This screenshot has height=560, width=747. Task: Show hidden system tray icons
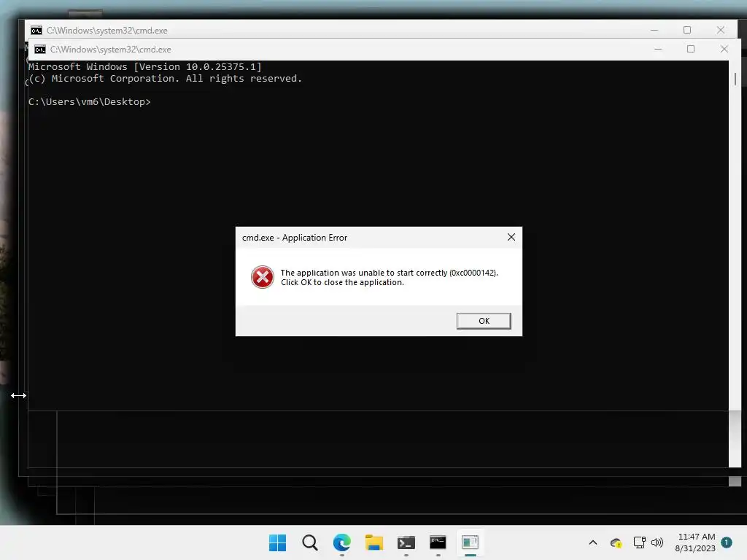593,542
